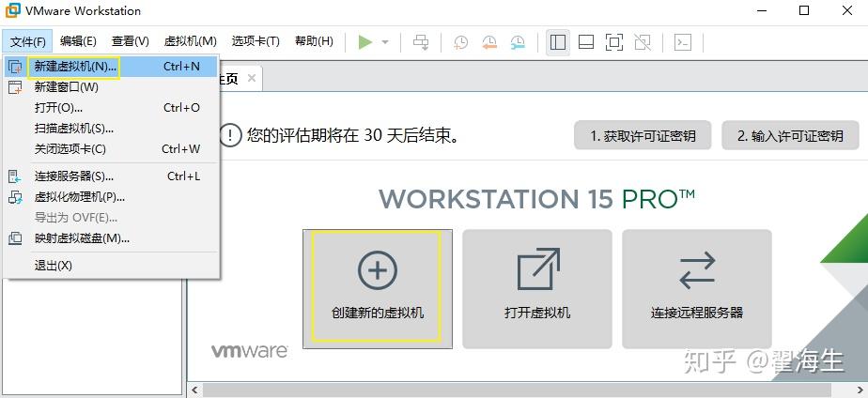Maximize the VMware Workstation window
The width and height of the screenshot is (868, 398).
[804, 10]
